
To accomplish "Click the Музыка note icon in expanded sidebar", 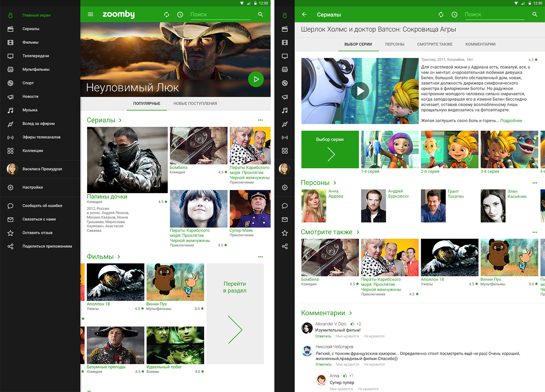I will point(10,110).
